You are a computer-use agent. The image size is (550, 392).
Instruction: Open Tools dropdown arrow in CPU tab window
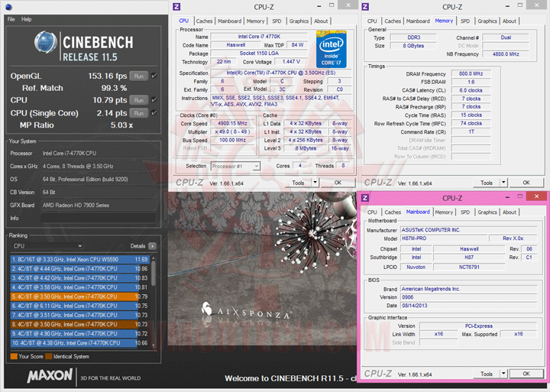click(x=315, y=183)
